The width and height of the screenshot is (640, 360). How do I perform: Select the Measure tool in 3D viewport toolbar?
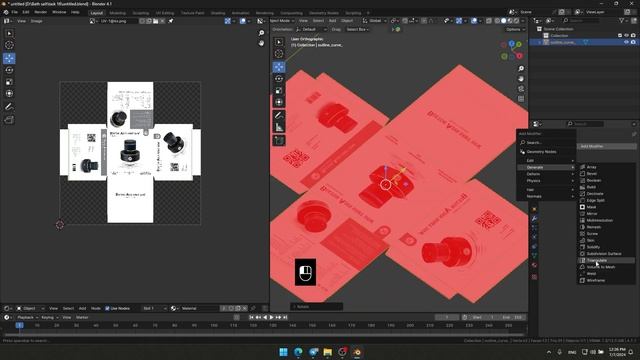coord(279,127)
